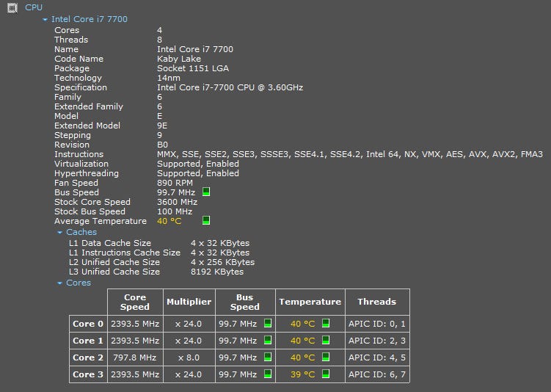Click the Specification value with 3.60GHz
Image resolution: width=551 pixels, height=392 pixels.
pos(230,87)
